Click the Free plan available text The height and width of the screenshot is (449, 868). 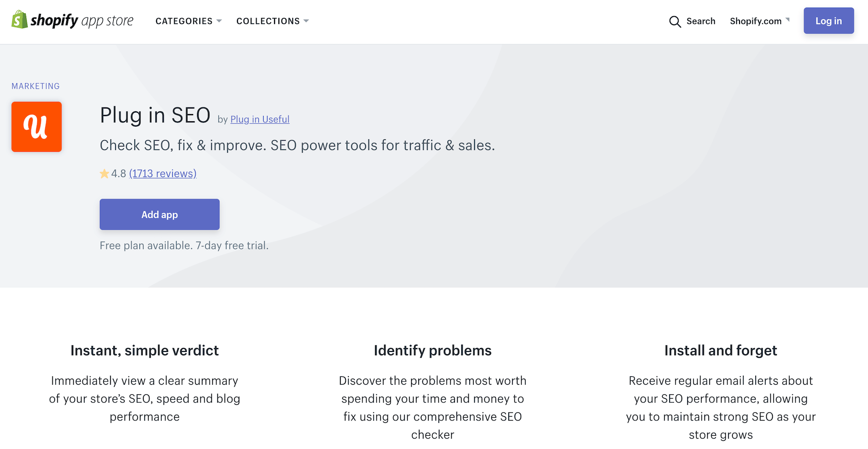(x=184, y=245)
